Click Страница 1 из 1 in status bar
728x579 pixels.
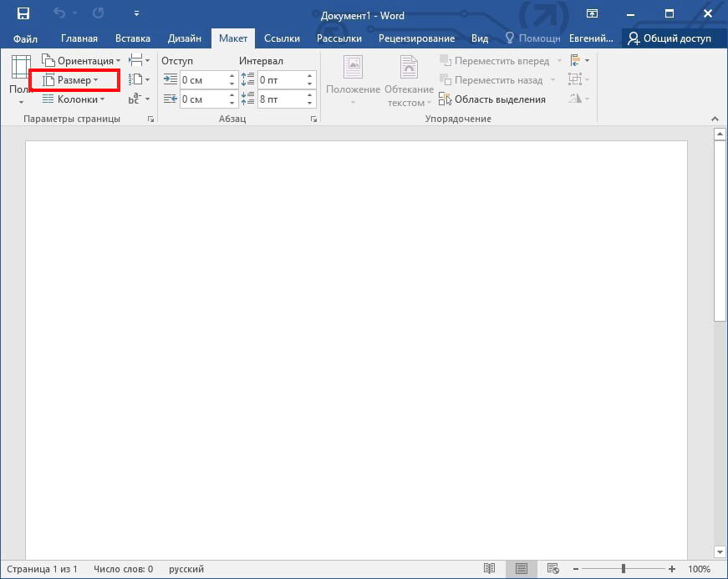click(x=43, y=569)
